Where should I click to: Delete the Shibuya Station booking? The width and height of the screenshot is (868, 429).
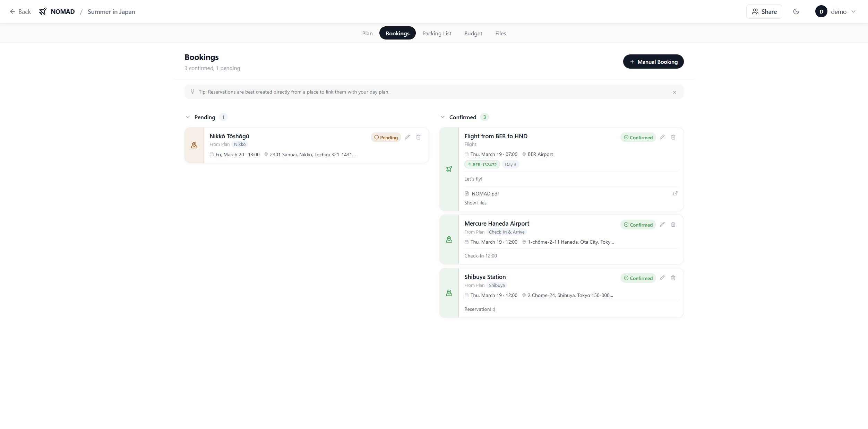tap(673, 278)
